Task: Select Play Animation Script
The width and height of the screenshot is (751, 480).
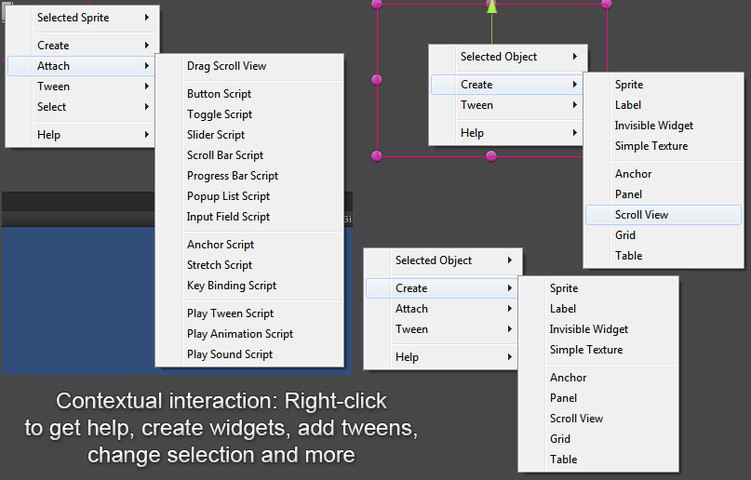Action: pyautogui.click(x=240, y=334)
